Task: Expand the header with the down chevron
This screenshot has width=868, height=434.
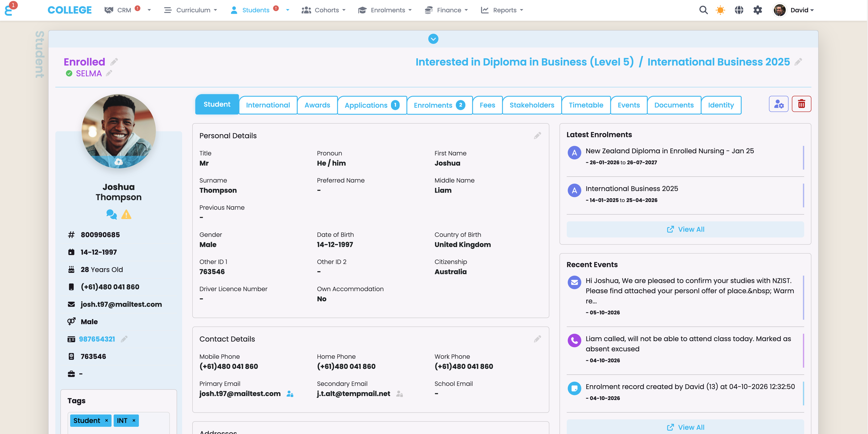Action: point(433,39)
